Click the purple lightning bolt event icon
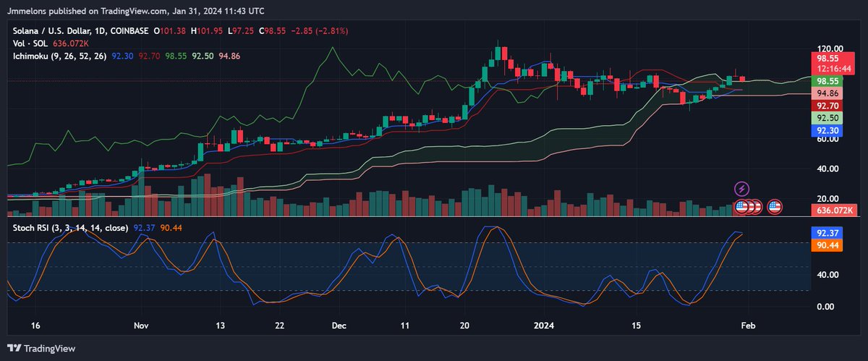This screenshot has height=361, width=868. click(x=742, y=190)
